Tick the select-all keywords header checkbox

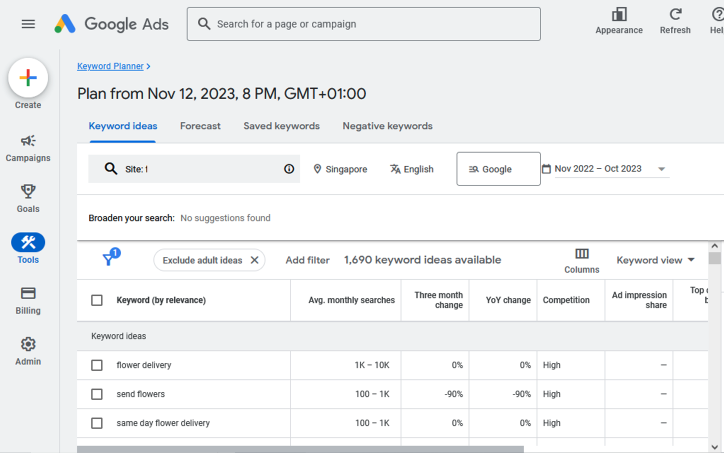point(97,300)
